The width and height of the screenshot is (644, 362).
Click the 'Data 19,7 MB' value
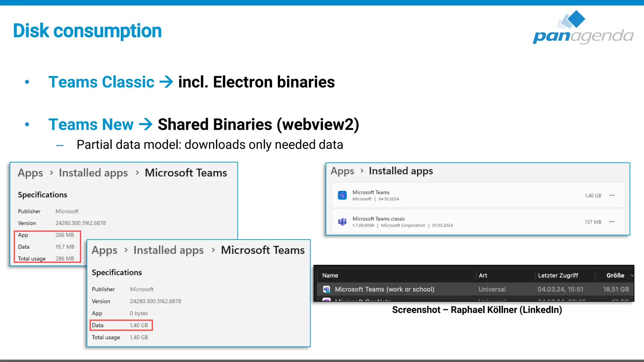[64, 247]
